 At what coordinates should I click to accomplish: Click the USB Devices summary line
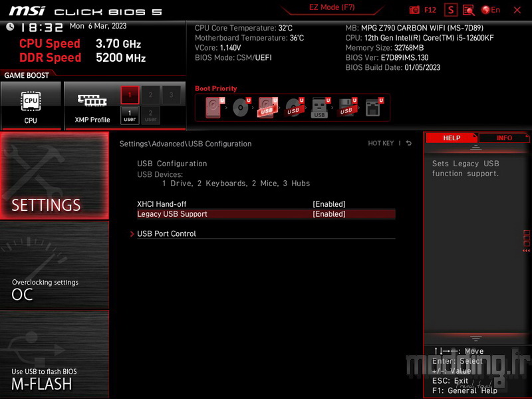[236, 184]
